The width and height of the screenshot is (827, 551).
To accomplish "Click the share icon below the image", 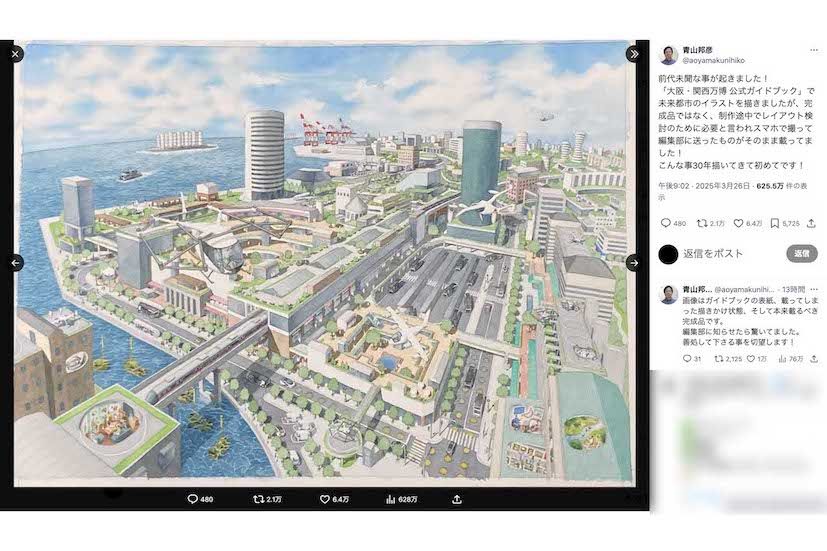I will tap(457, 499).
